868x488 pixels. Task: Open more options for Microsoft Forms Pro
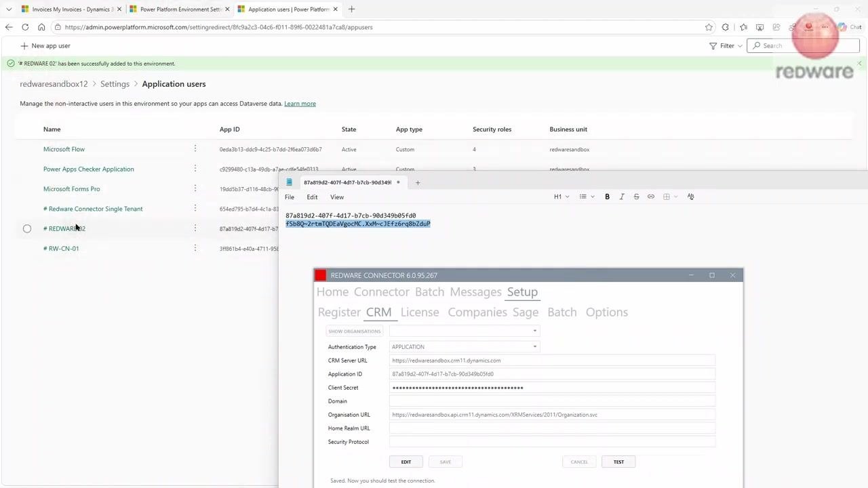click(195, 188)
